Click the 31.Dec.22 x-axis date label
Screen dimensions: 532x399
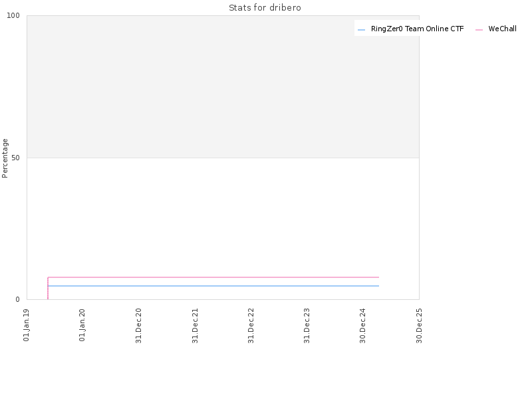[251, 326]
